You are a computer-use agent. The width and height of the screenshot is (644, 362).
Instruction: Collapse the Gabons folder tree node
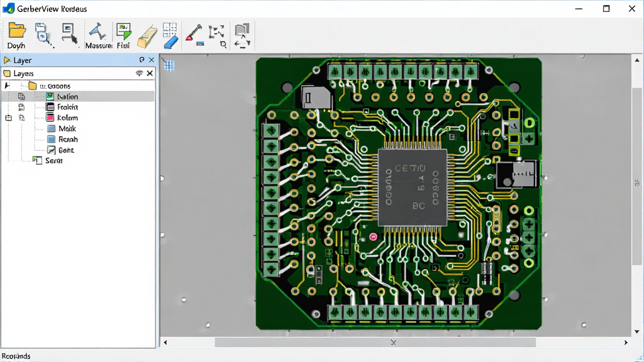(7, 85)
